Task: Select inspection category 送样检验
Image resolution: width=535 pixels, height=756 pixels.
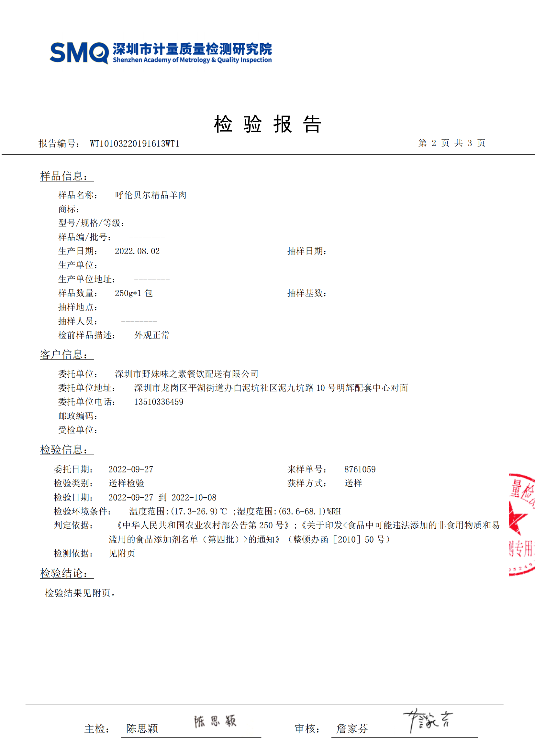Action: [126, 483]
